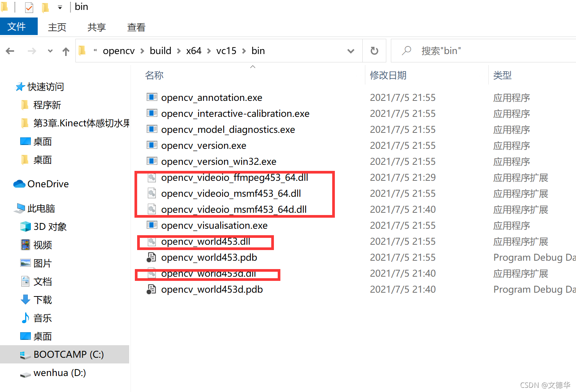Open 第3章.Kinect体感切水果 folder in sidebar
The width and height of the screenshot is (576, 392).
[81, 123]
